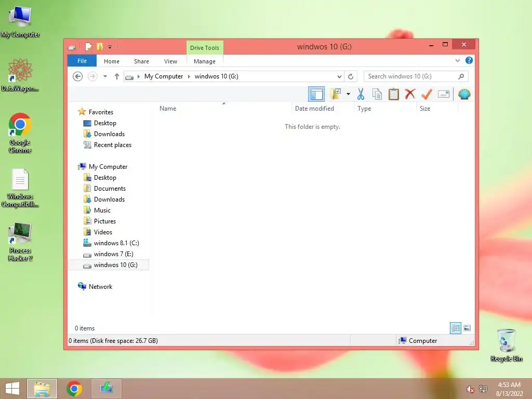Select Network in navigation pane
The width and height of the screenshot is (532, 399).
[100, 287]
